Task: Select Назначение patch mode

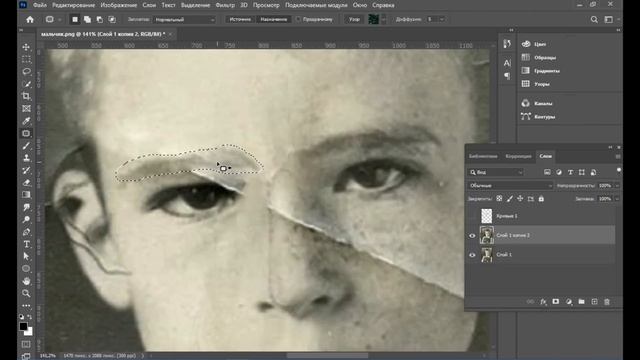Action: 273,19
